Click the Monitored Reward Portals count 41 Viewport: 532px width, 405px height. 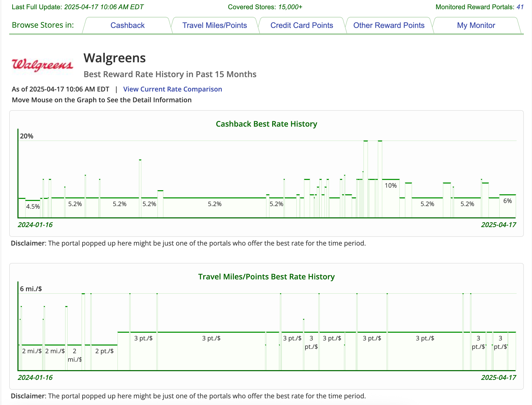tap(520, 7)
